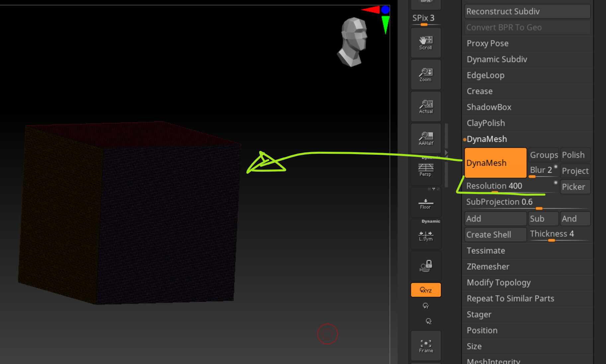Expand the ZRemesher section
The width and height of the screenshot is (606, 364).
coord(527,266)
